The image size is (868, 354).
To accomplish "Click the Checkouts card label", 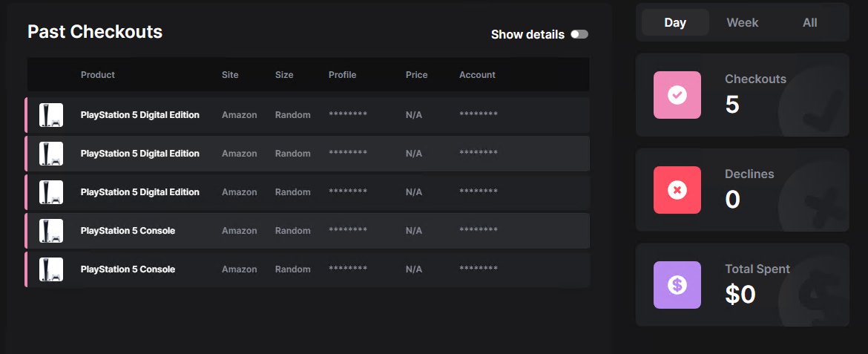I will tap(756, 79).
